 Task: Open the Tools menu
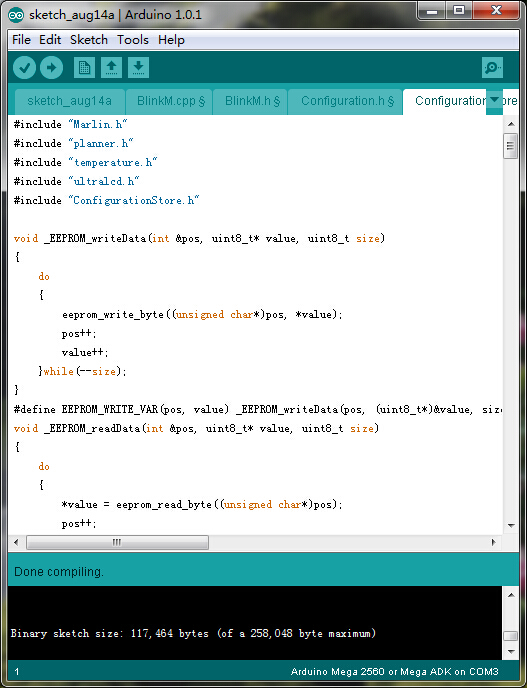point(133,40)
